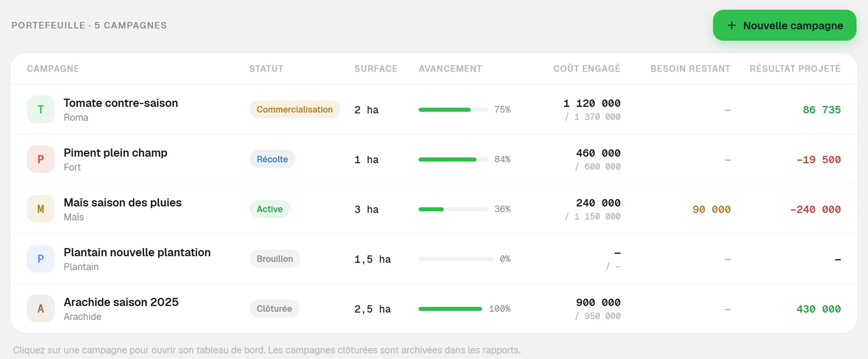868x359 pixels.
Task: Click the green T avatar for Tomate contre-saison
Action: pos(41,110)
